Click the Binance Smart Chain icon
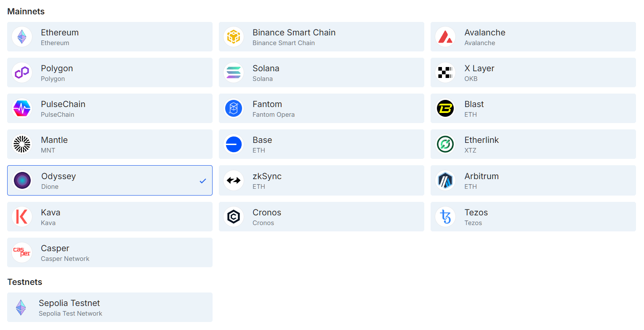This screenshot has height=330, width=644. (234, 37)
